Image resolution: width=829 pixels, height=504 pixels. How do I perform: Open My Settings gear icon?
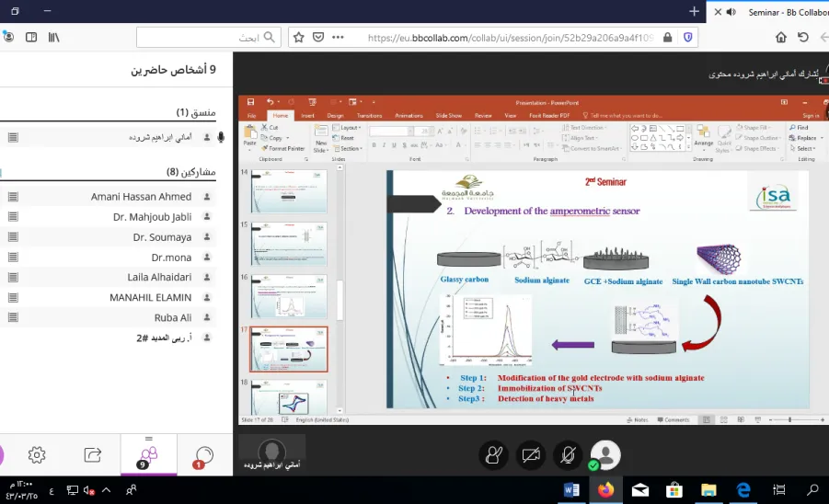pos(37,455)
